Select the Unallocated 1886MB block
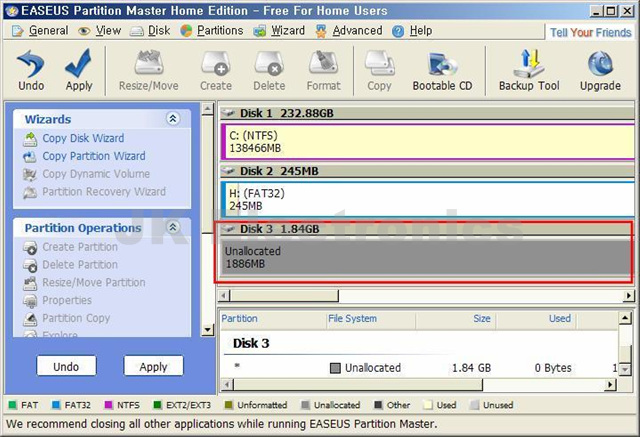The image size is (640, 437). [427, 257]
